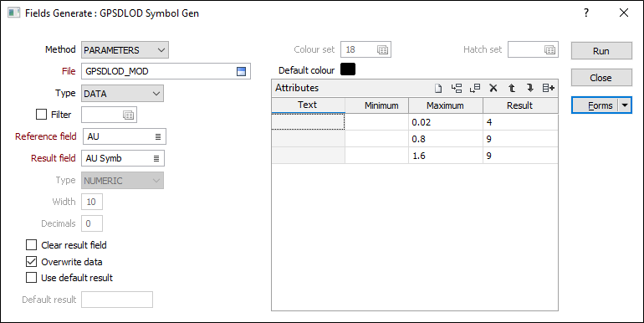Click add columns icon in Attributes toolbar
Viewport: 644px width, 323px height.
point(549,88)
